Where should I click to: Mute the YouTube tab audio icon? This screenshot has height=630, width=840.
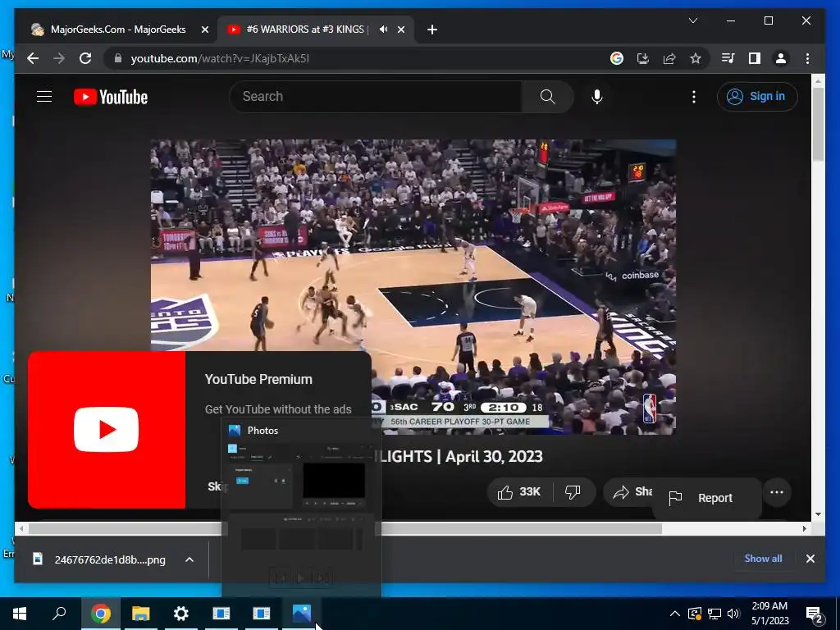click(x=383, y=30)
